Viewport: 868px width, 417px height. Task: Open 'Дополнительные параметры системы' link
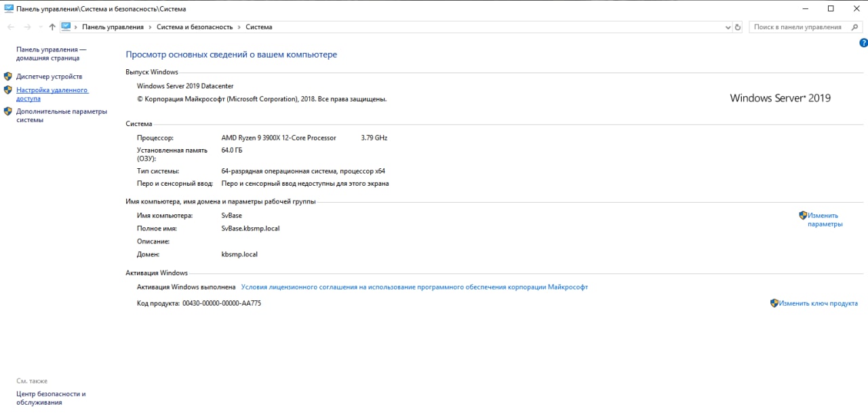click(62, 115)
